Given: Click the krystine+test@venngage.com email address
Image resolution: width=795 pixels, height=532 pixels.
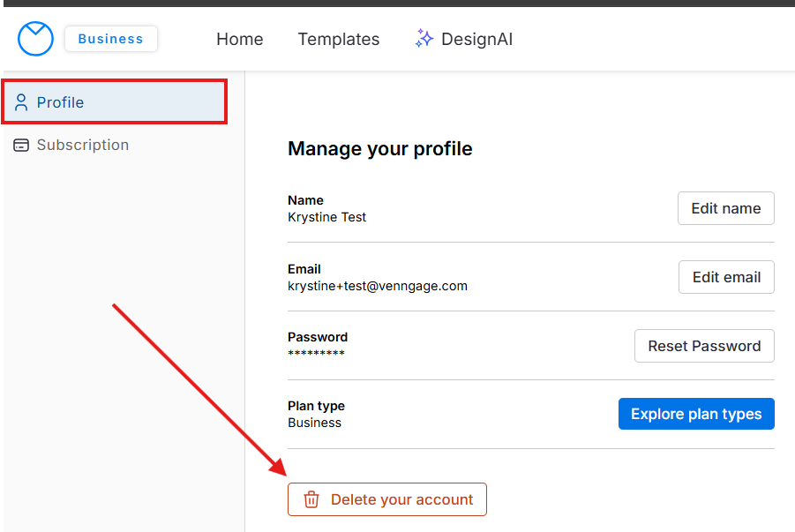Looking at the screenshot, I should [377, 285].
